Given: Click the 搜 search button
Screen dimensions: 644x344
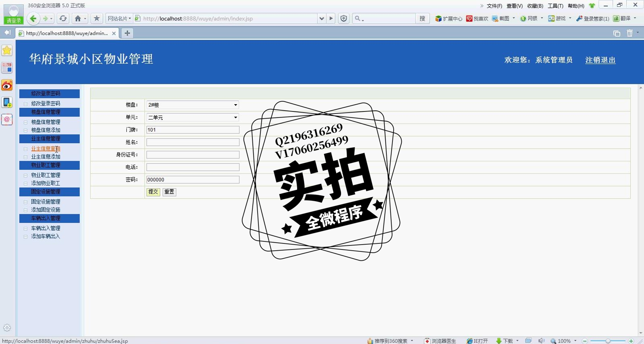Looking at the screenshot, I should pyautogui.click(x=422, y=19).
